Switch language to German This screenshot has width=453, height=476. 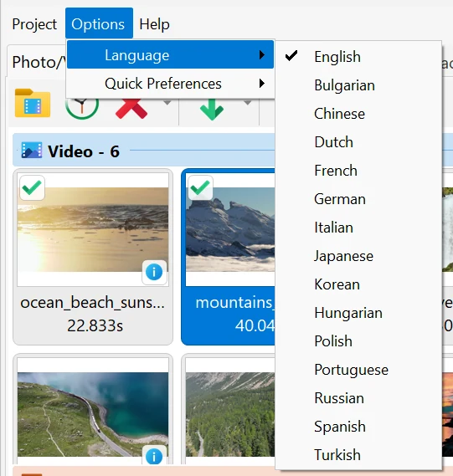(358, 199)
